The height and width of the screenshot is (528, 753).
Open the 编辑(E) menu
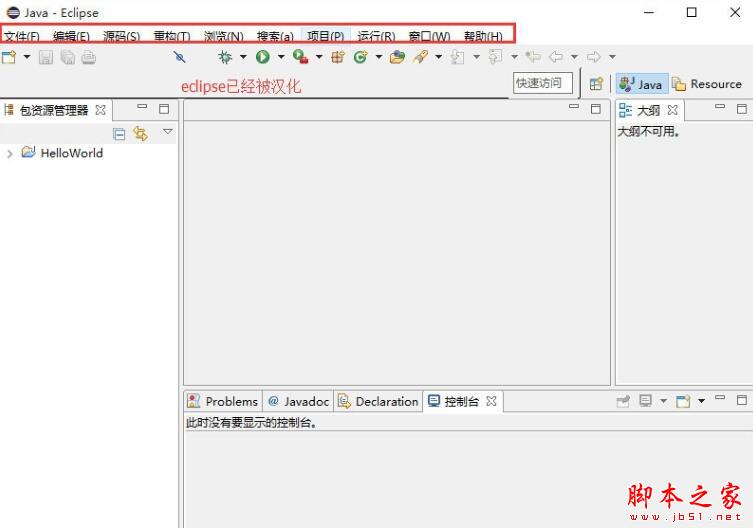(71, 36)
